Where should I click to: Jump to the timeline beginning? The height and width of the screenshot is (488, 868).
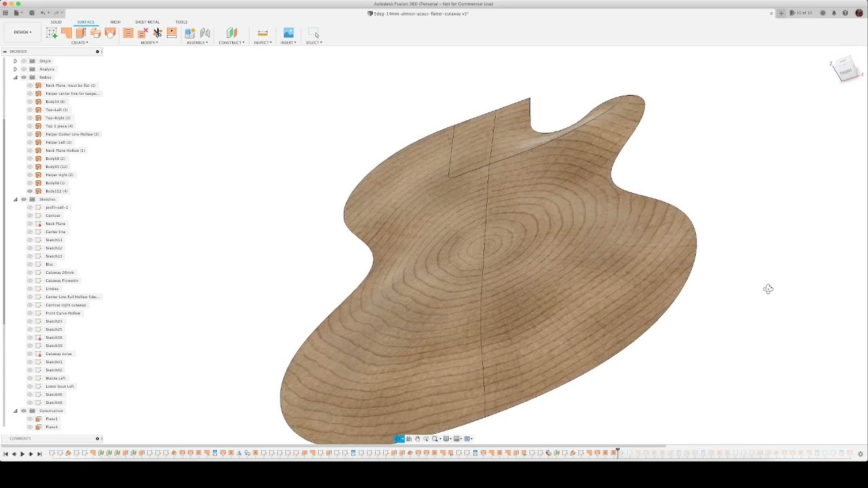[5, 454]
